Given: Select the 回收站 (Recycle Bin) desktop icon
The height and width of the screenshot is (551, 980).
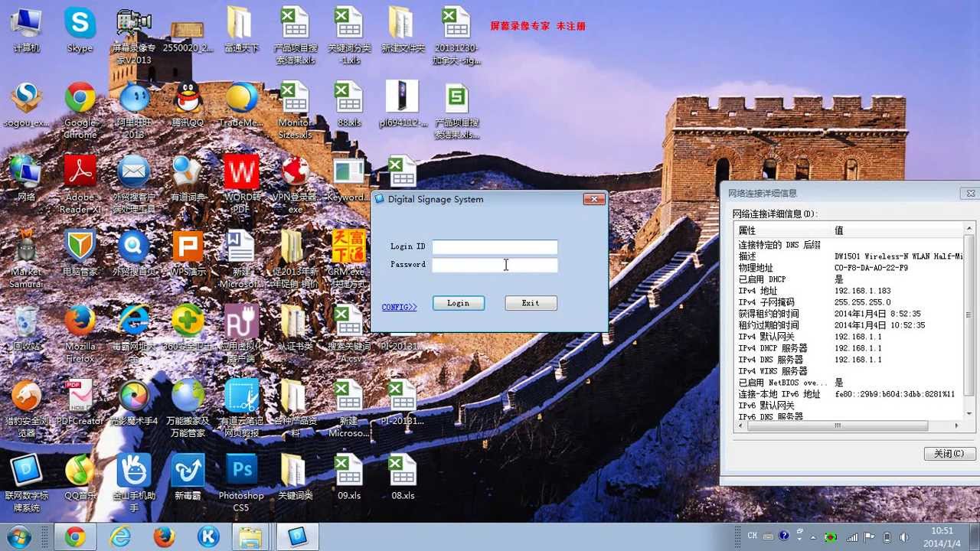Looking at the screenshot, I should pyautogui.click(x=26, y=329).
